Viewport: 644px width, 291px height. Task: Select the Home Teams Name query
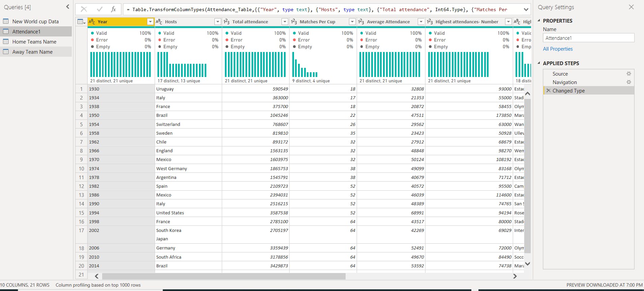(x=36, y=42)
